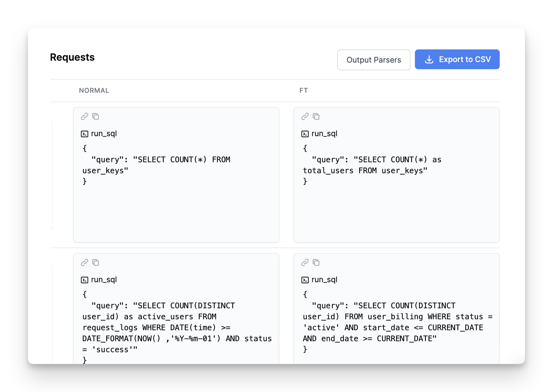Select the FT column header
The width and height of the screenshot is (553, 392).
pos(304,90)
